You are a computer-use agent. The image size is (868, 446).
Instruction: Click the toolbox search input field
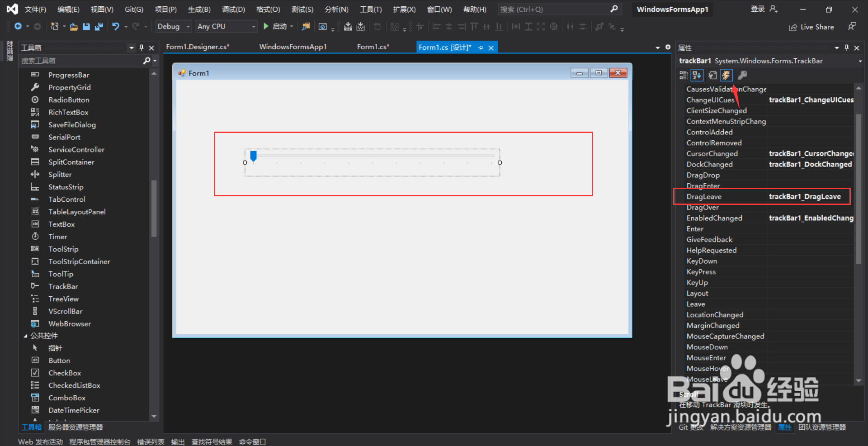81,61
